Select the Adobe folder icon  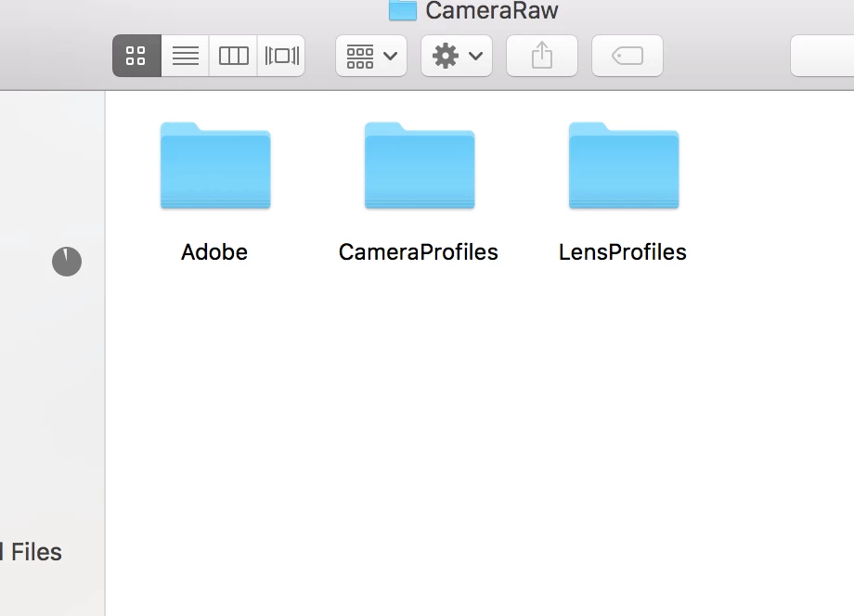[x=215, y=165]
